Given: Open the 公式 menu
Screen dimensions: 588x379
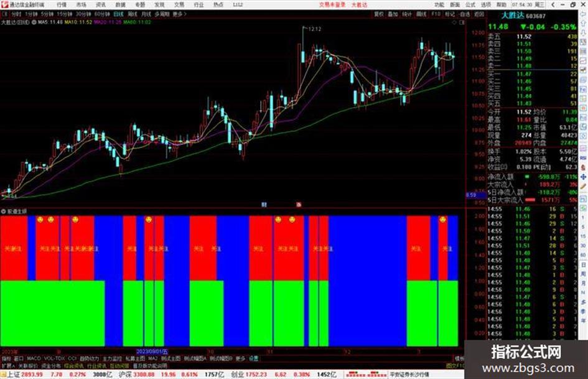Looking at the screenshot, I should tap(470, 5).
